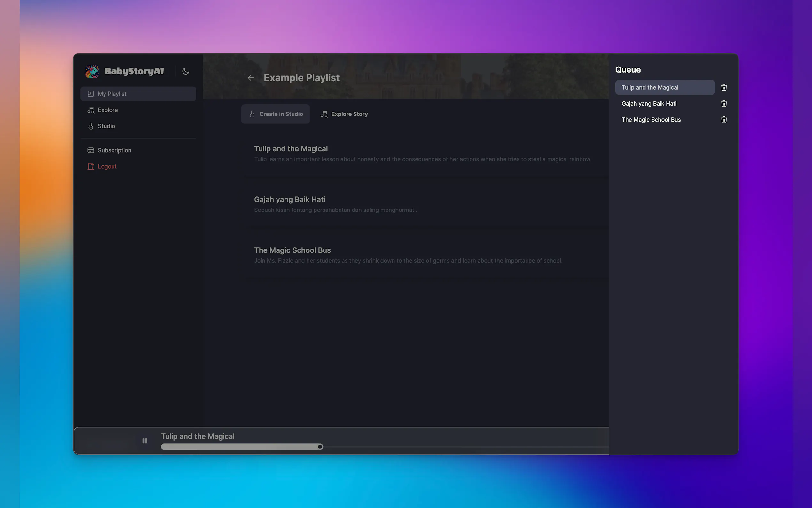Open the Subscription page
The width and height of the screenshot is (812, 508).
click(114, 150)
